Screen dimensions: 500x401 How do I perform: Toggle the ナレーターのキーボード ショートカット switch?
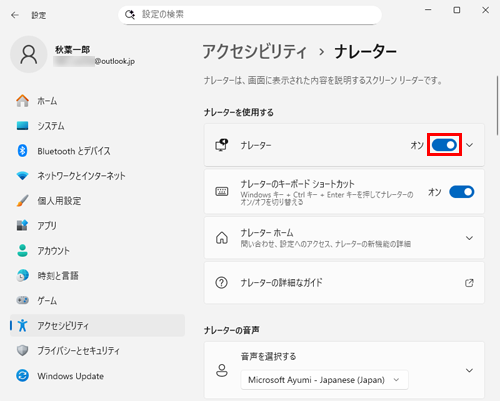[462, 192]
